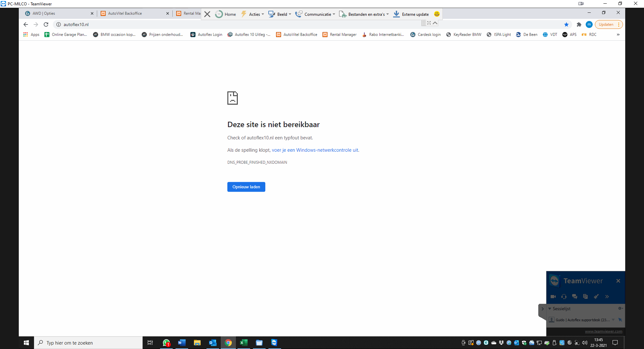This screenshot has width=644, height=349.
Task: Click the Opnieuw laden button
Action: click(x=246, y=187)
